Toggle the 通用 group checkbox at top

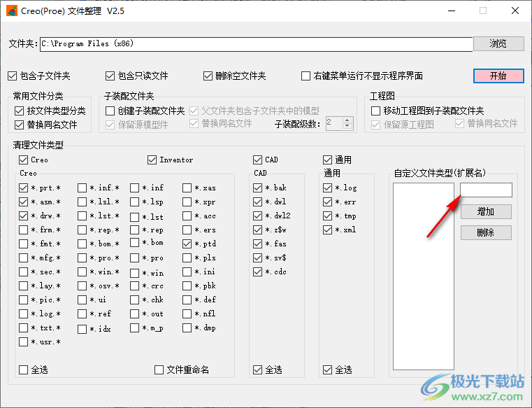point(327,160)
